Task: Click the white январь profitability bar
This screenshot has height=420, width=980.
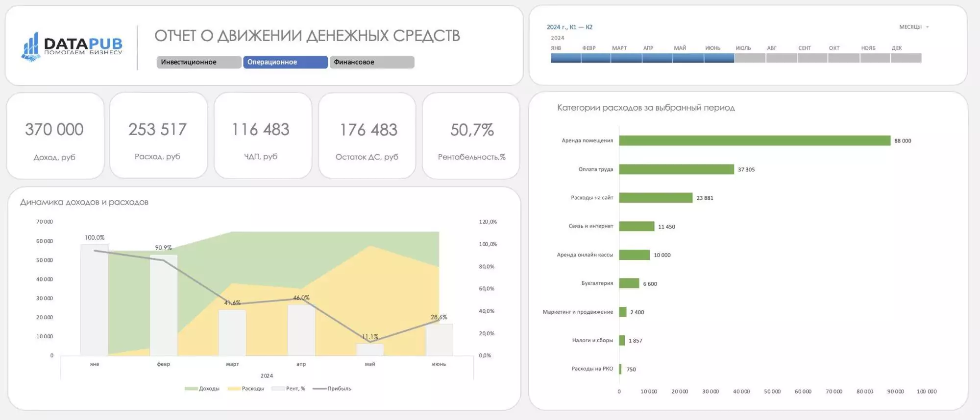Action: click(95, 300)
